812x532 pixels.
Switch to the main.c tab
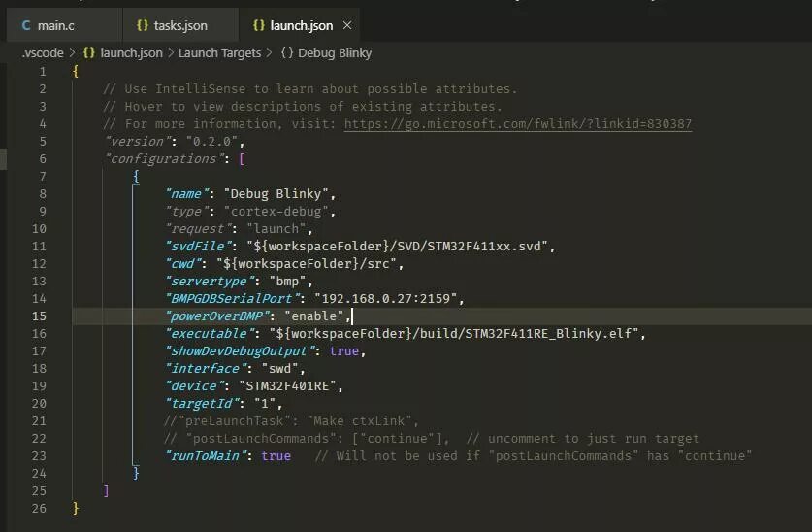(63, 25)
